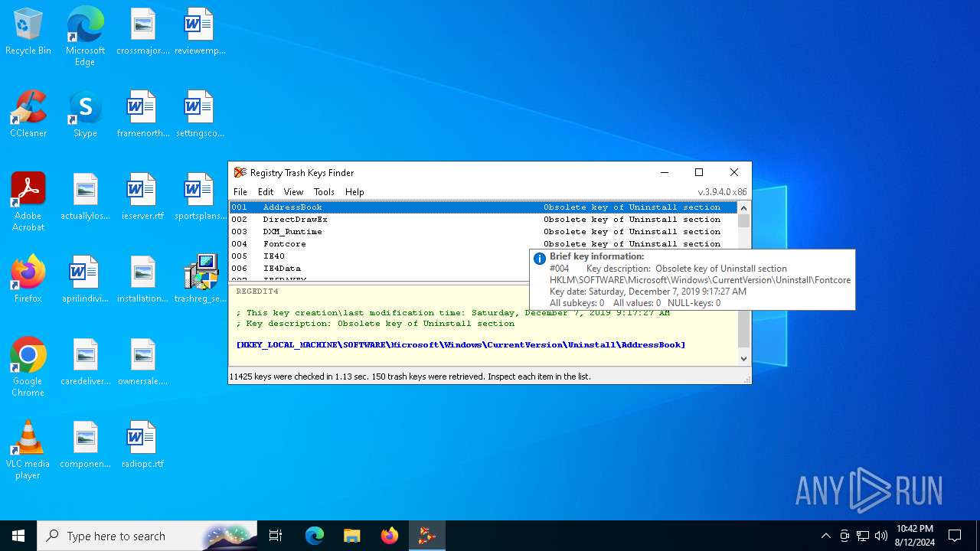This screenshot has height=551, width=980.
Task: Launch VLC media player shortcut
Action: (x=28, y=450)
